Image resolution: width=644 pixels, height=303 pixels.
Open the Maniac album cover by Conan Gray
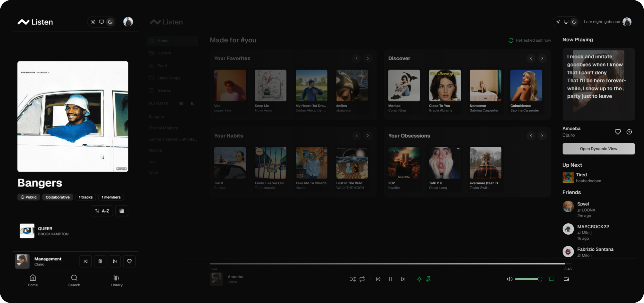[404, 85]
